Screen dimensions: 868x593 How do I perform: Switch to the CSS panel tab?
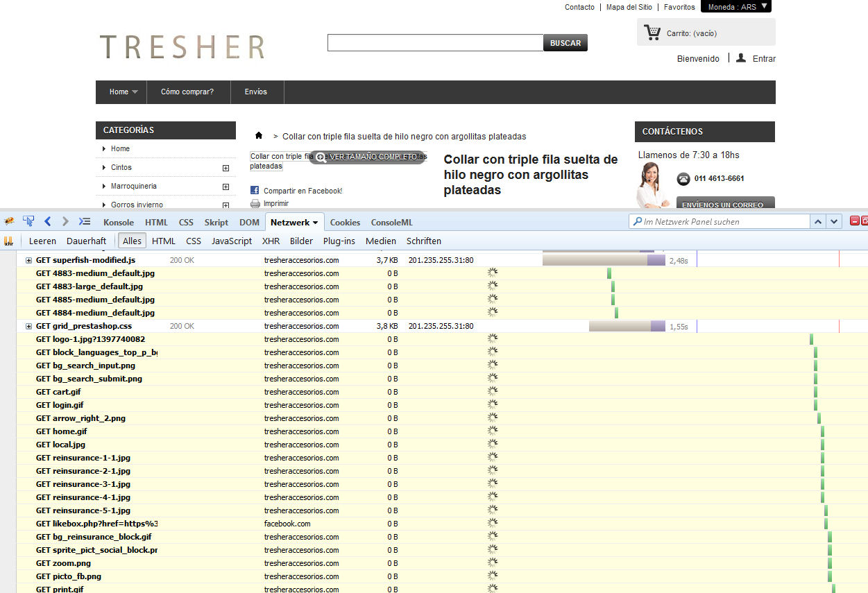click(x=186, y=222)
